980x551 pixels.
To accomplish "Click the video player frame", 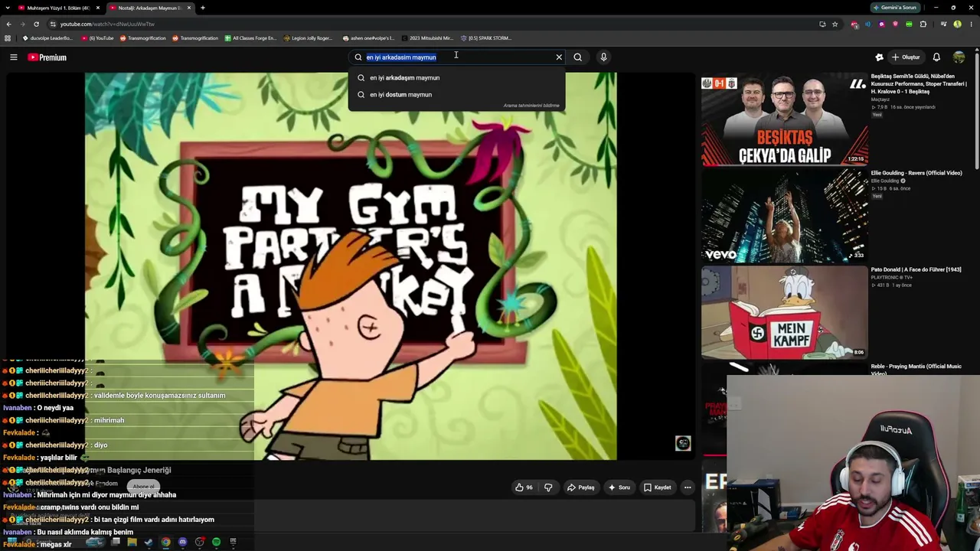I will coord(351,266).
